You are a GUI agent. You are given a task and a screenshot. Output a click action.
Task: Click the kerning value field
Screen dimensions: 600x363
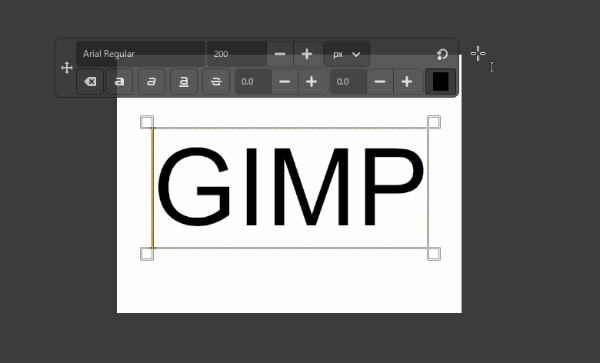[x=349, y=81]
